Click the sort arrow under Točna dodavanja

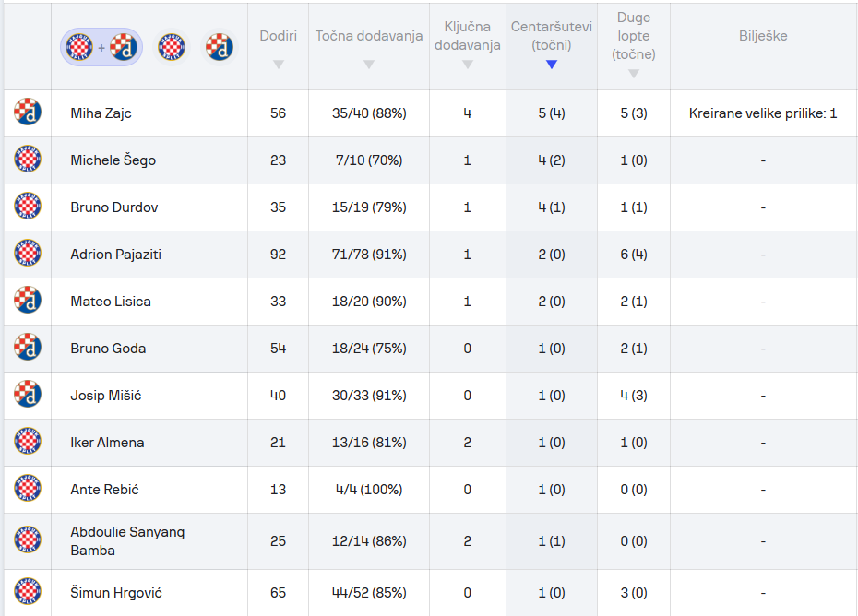[369, 65]
